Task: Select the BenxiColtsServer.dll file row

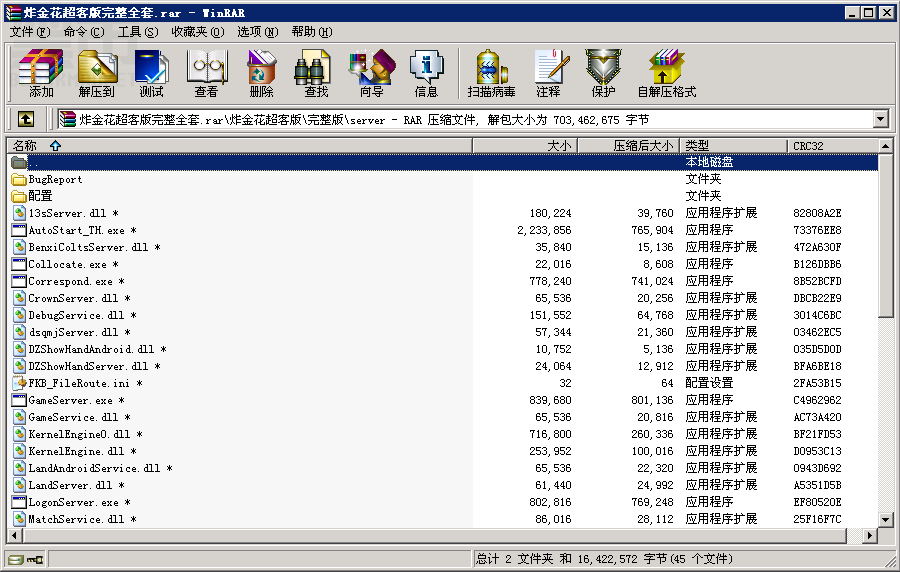Action: tap(443, 247)
